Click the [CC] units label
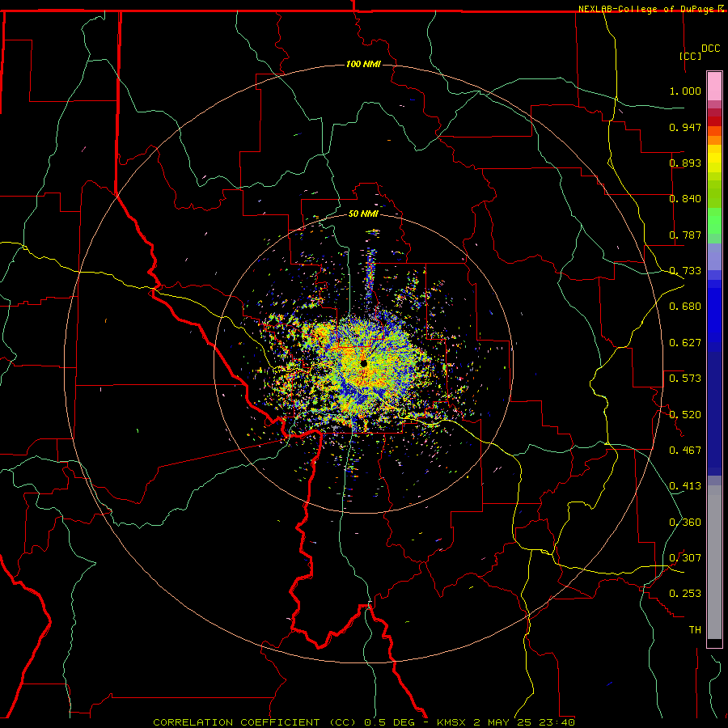This screenshot has height=728, width=728. tap(691, 56)
